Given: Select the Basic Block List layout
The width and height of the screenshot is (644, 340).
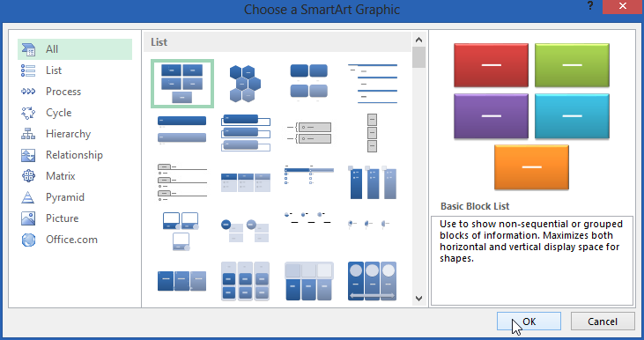Looking at the screenshot, I should pyautogui.click(x=182, y=84).
